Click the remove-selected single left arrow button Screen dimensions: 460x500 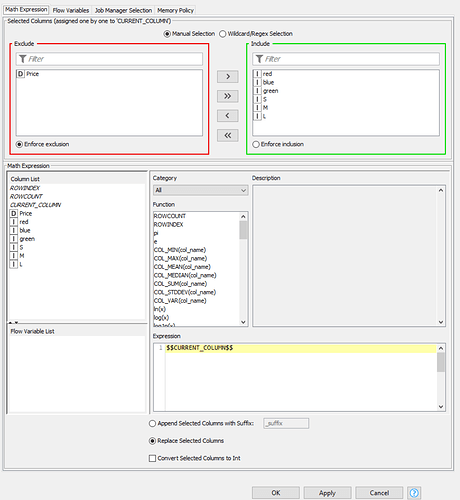228,116
